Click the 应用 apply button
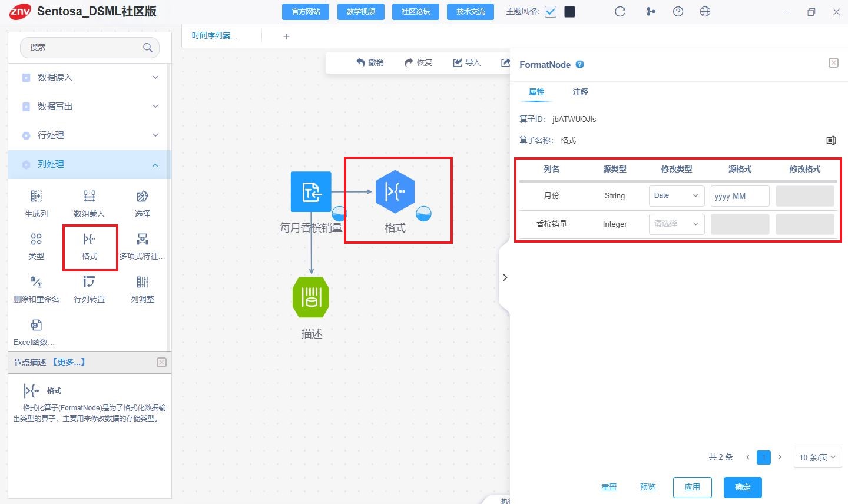848x504 pixels. (x=693, y=487)
